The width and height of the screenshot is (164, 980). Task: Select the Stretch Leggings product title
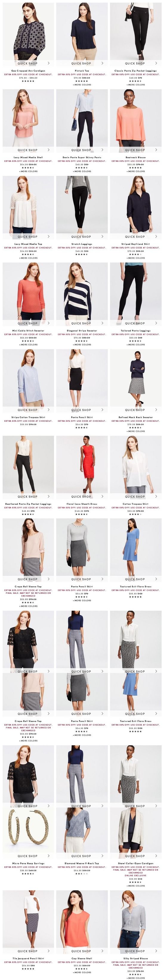82,244
